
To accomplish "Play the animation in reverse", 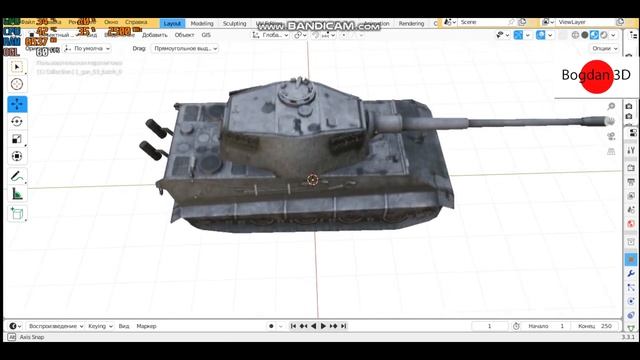I will tap(313, 326).
